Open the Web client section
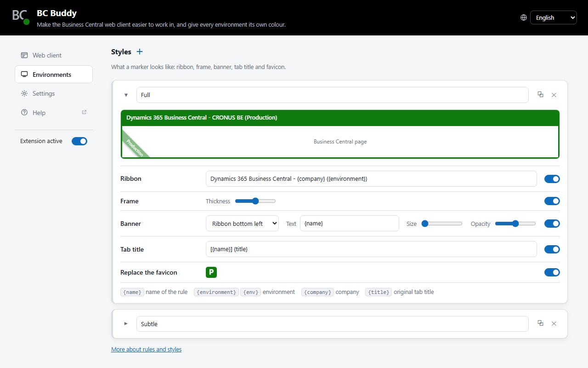Image resolution: width=588 pixels, height=368 pixels. pyautogui.click(x=54, y=55)
